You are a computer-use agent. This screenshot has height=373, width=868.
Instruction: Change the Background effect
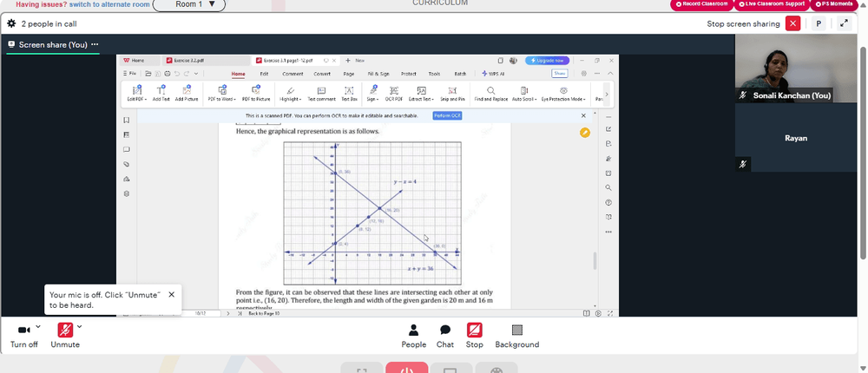pos(517,337)
